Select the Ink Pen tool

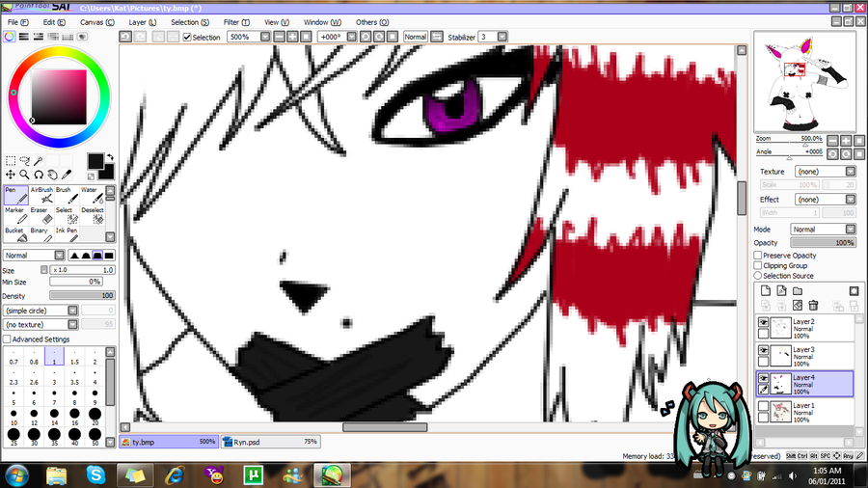(67, 235)
